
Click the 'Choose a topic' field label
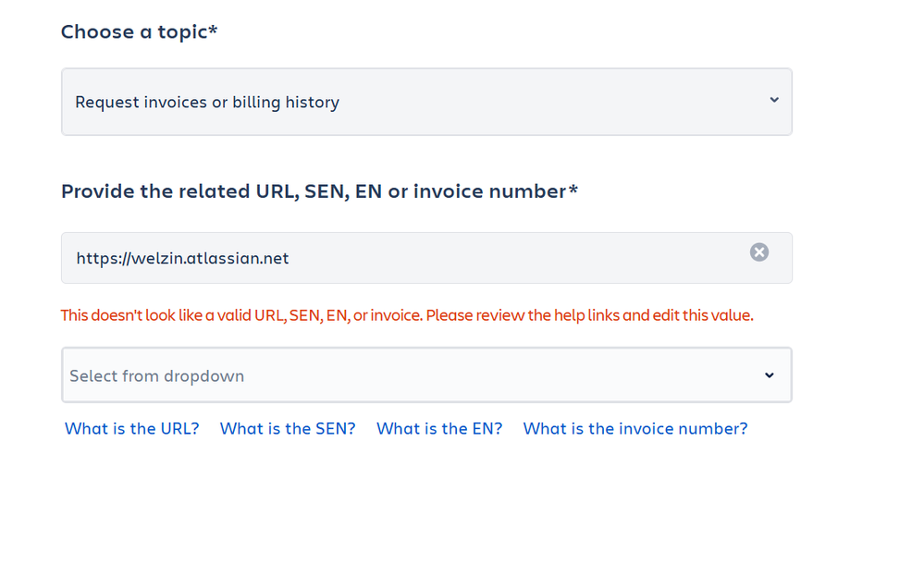[134, 31]
